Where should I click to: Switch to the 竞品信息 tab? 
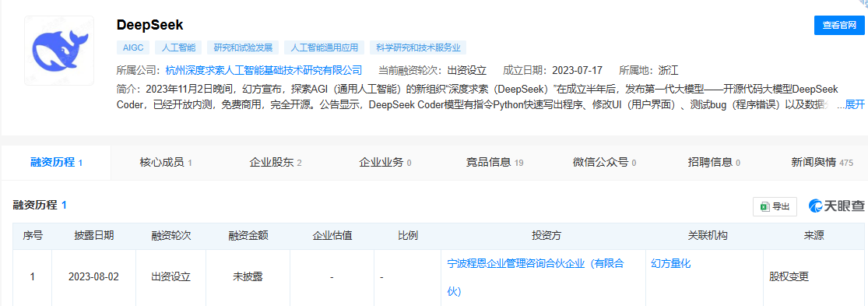(x=494, y=163)
